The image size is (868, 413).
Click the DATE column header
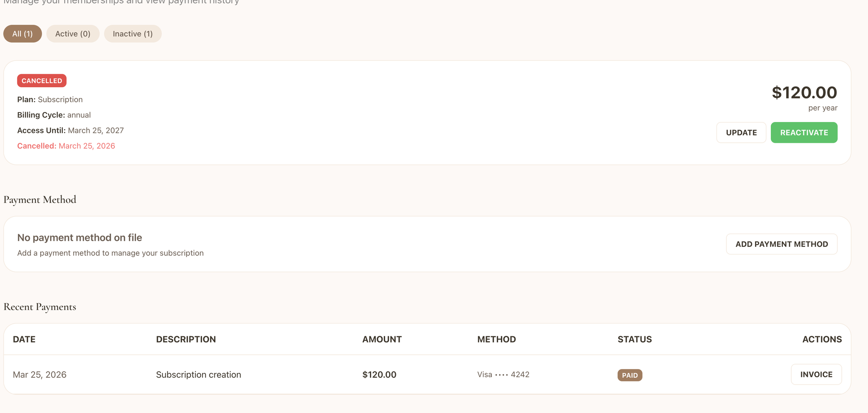pos(24,339)
